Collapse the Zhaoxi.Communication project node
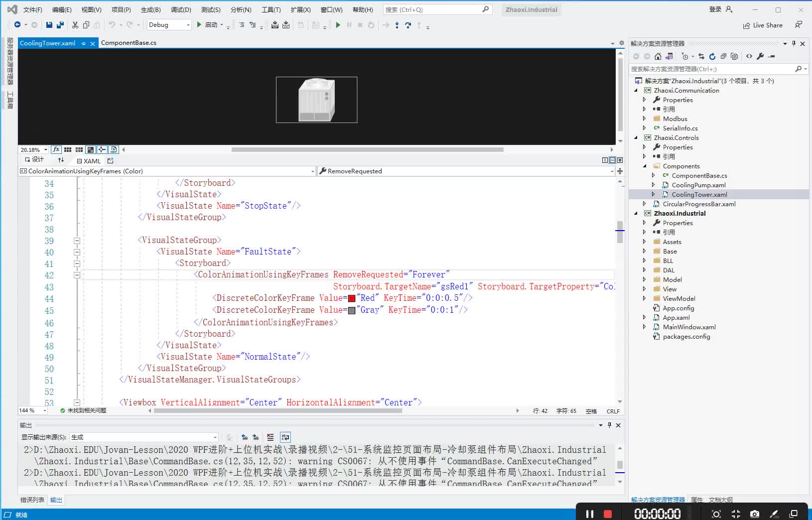The height and width of the screenshot is (520, 812). (x=636, y=91)
